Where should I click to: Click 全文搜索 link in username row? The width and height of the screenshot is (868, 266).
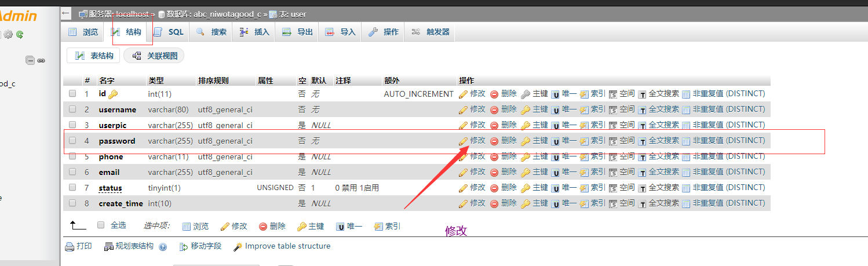pyautogui.click(x=663, y=109)
